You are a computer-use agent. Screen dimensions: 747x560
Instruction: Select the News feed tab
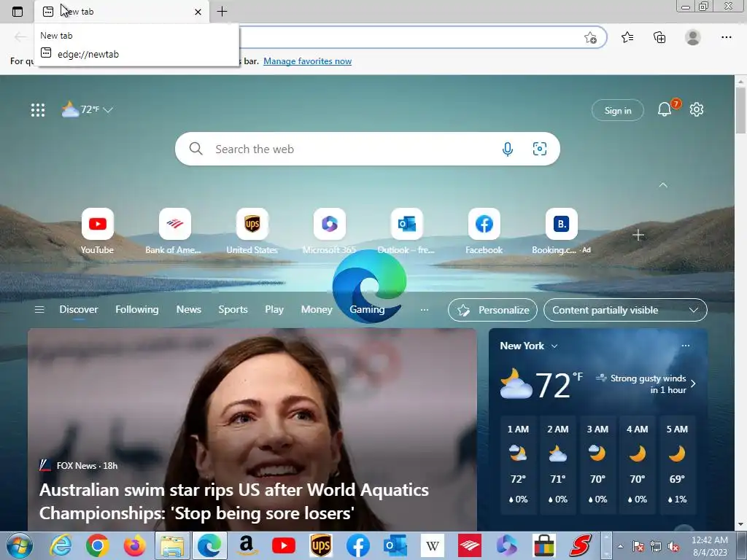tap(189, 309)
